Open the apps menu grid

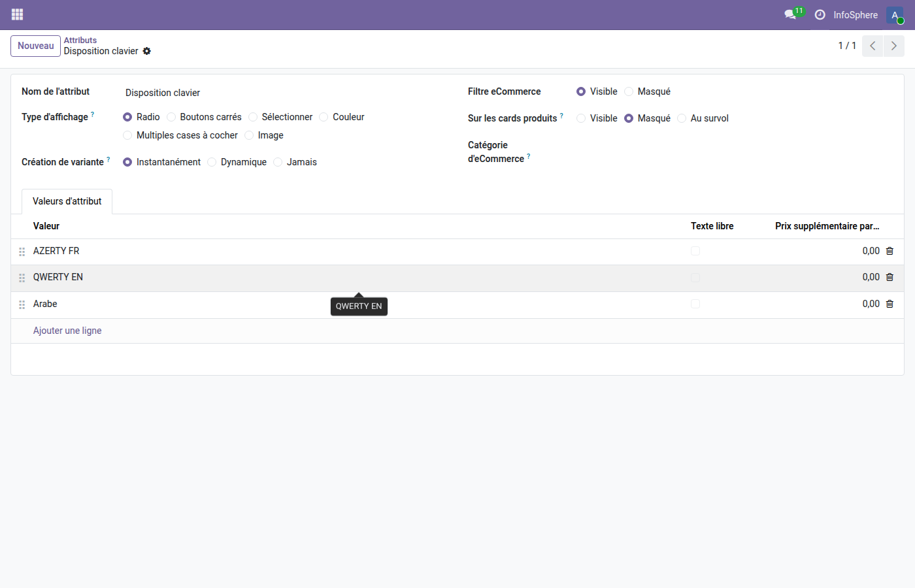pyautogui.click(x=17, y=14)
